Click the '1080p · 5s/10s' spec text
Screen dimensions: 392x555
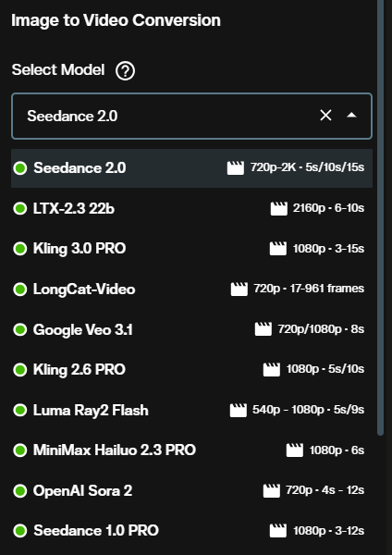(325, 369)
